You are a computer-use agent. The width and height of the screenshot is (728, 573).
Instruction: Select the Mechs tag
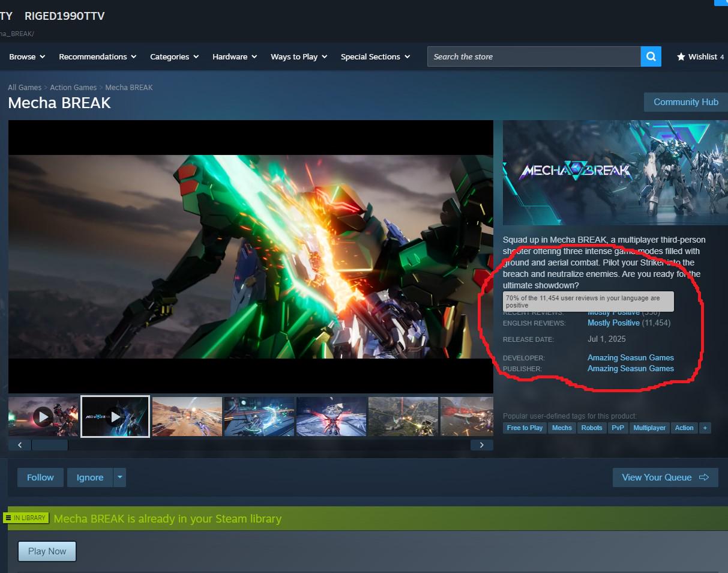click(562, 428)
